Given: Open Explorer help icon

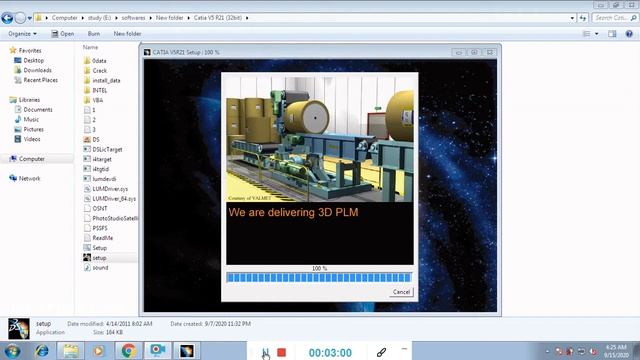Looking at the screenshot, I should pos(629,34).
